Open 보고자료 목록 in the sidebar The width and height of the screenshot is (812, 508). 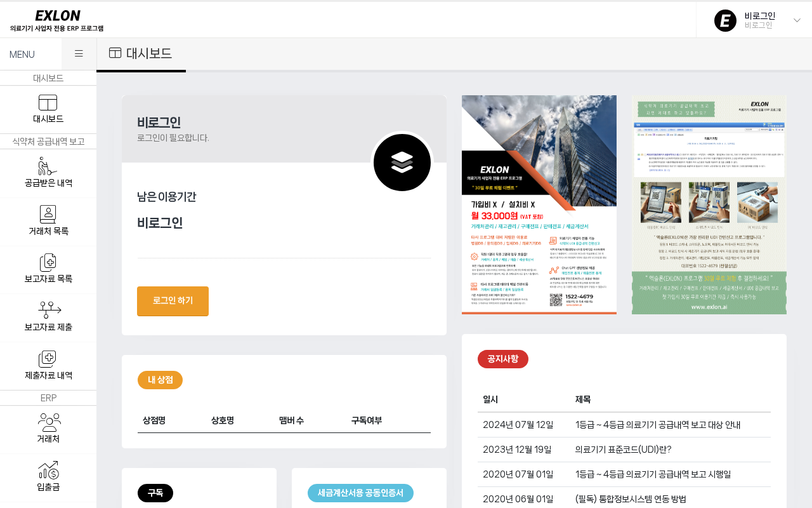pyautogui.click(x=48, y=270)
